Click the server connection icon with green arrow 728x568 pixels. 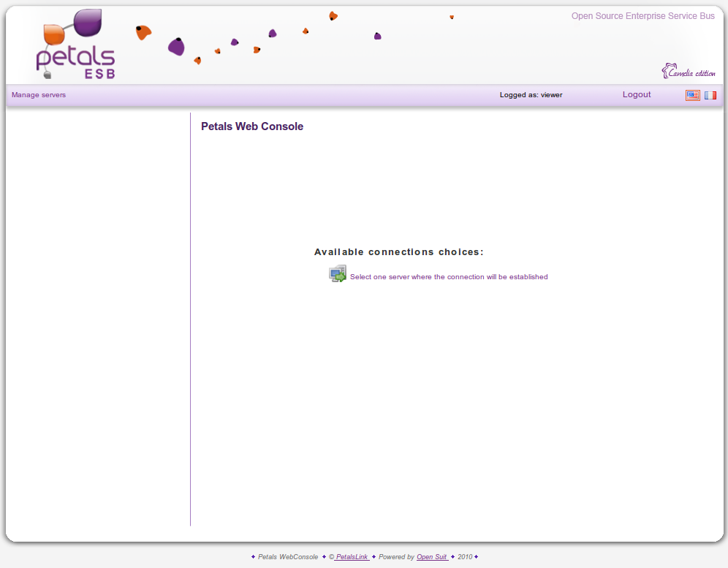click(337, 274)
